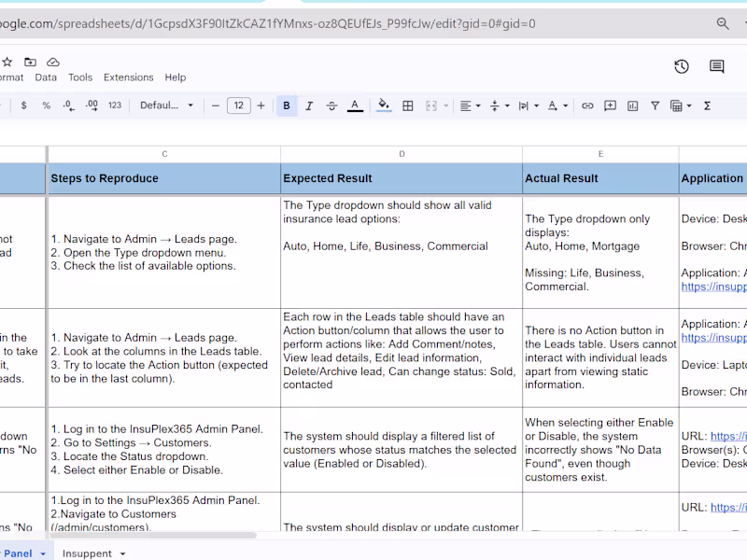Decrease font size with minus button

[216, 105]
